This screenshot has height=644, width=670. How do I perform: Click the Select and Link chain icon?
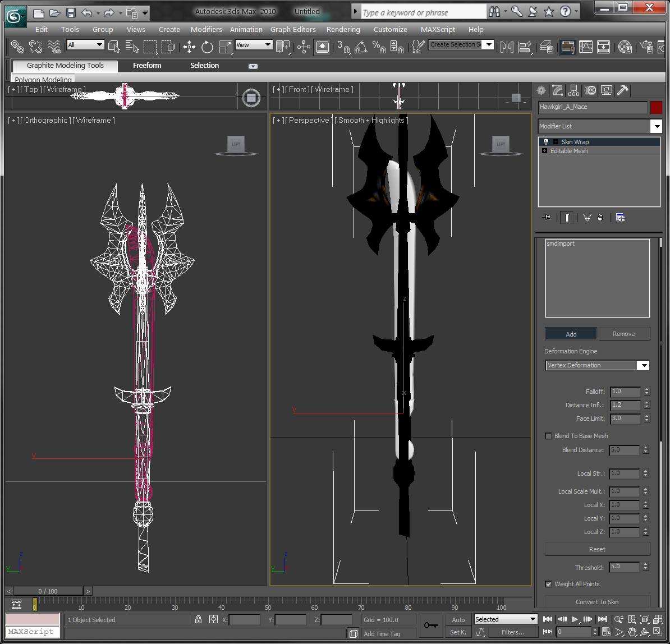point(17,47)
